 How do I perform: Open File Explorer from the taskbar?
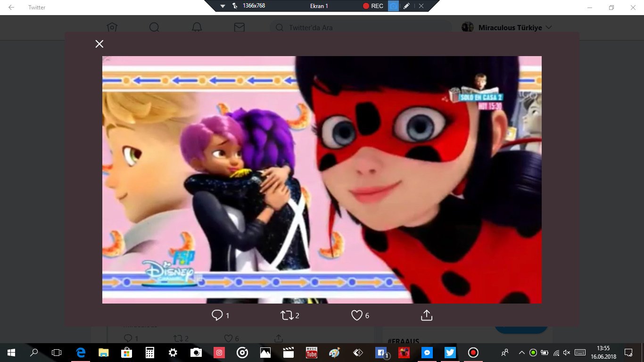104,353
